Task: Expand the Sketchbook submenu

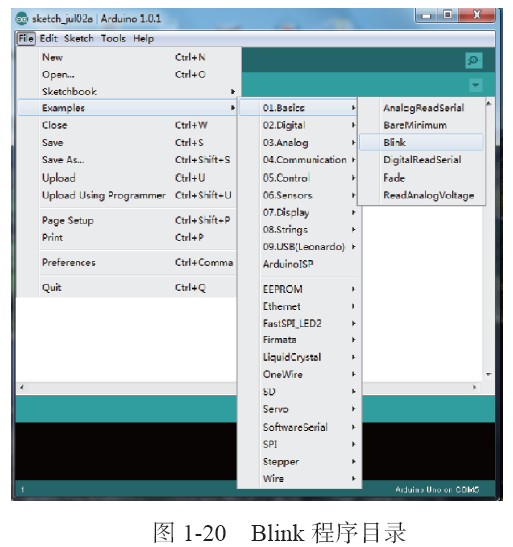Action: [127, 92]
